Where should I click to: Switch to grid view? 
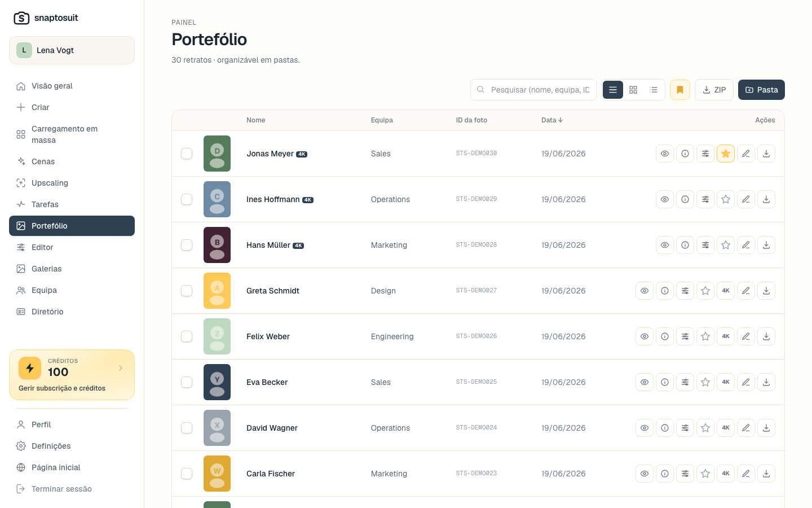(x=633, y=90)
